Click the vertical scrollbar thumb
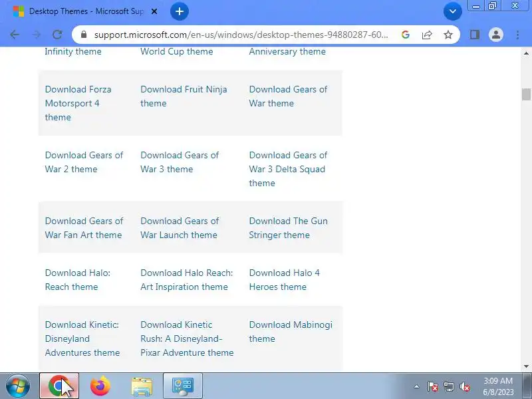532x399 pixels. (x=526, y=94)
